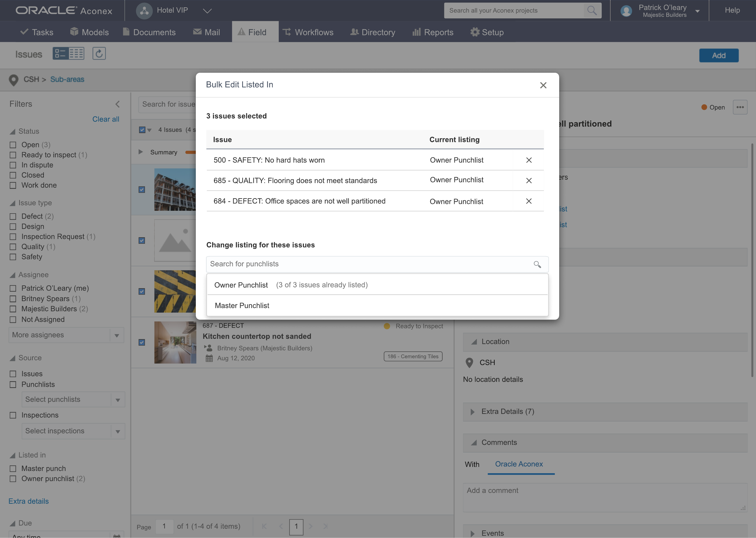Viewport: 756px width, 538px height.
Task: Collapse the Status filter section
Action: (13, 132)
